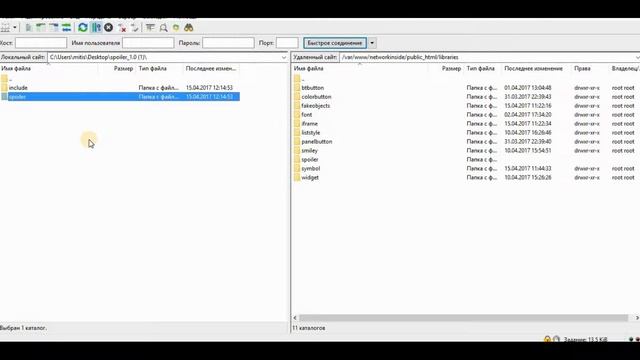Image resolution: width=640 pixels, height=360 pixels.
Task: Sort local list by Тип файла
Action: [x=160, y=69]
